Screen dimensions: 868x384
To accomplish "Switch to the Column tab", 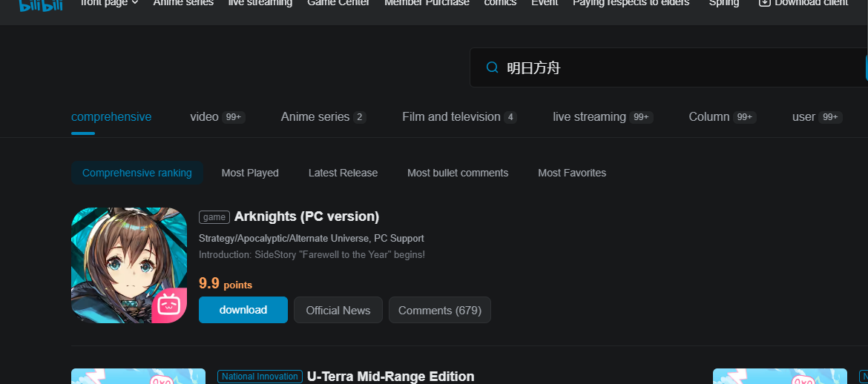I will click(x=723, y=116).
